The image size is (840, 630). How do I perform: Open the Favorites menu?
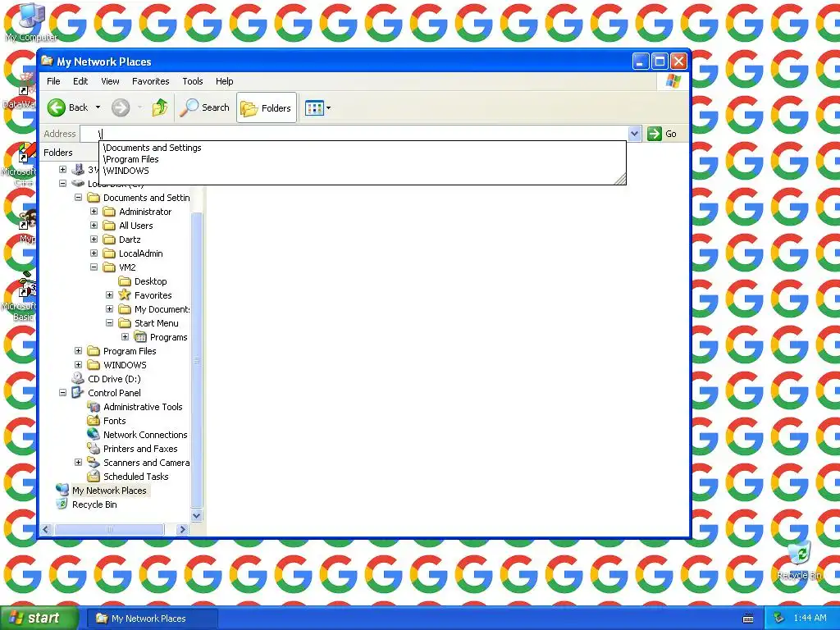pos(151,81)
